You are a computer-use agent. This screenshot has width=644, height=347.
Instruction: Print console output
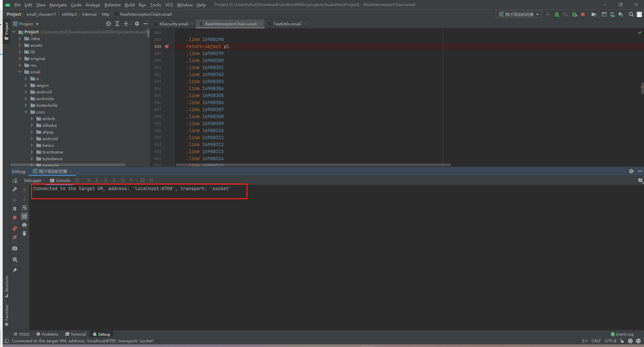coord(24,225)
